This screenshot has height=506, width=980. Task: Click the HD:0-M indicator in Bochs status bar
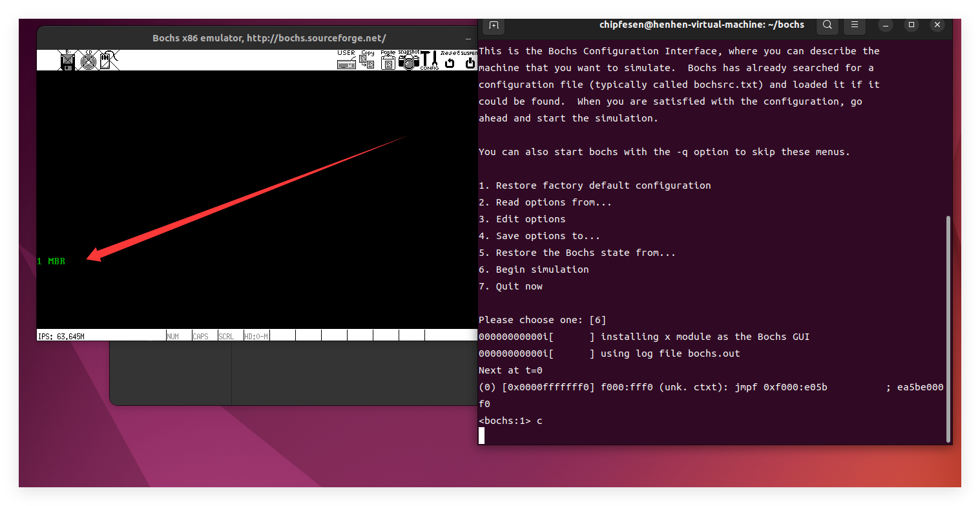256,336
